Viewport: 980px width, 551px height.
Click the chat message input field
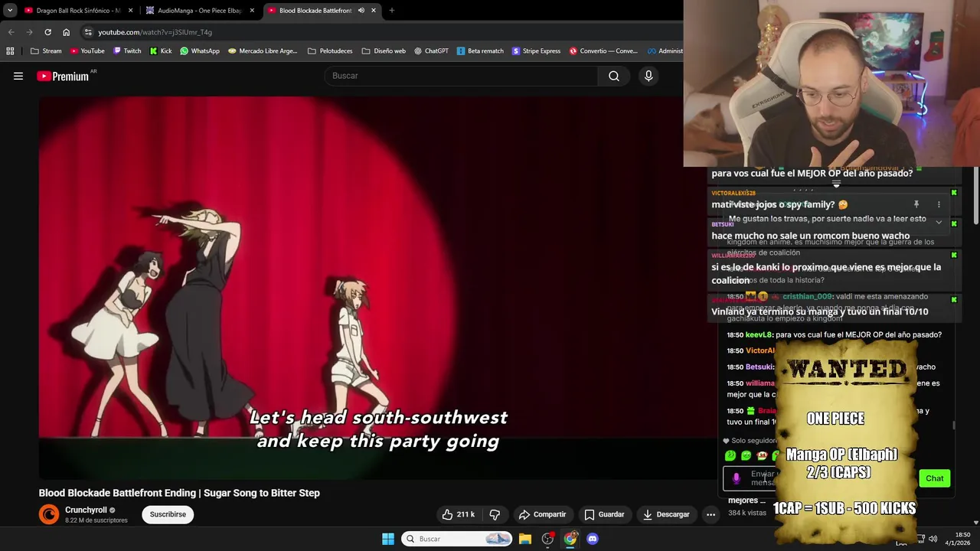tap(762, 478)
